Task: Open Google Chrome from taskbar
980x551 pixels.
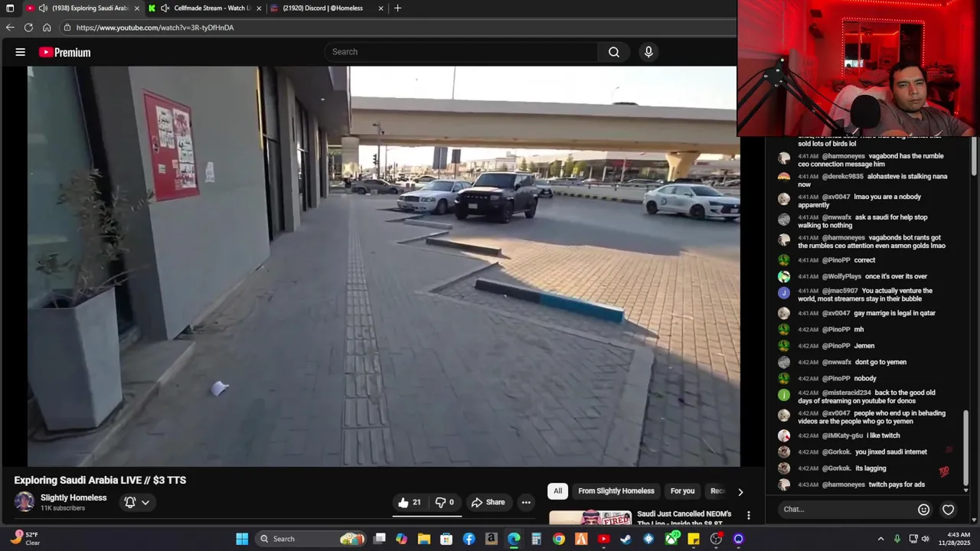Action: coord(559,539)
